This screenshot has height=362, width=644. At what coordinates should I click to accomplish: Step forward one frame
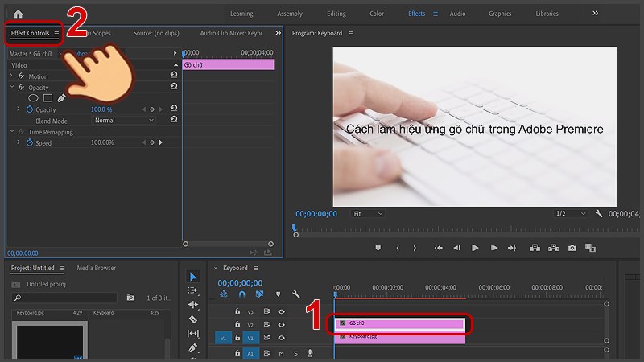tap(494, 248)
